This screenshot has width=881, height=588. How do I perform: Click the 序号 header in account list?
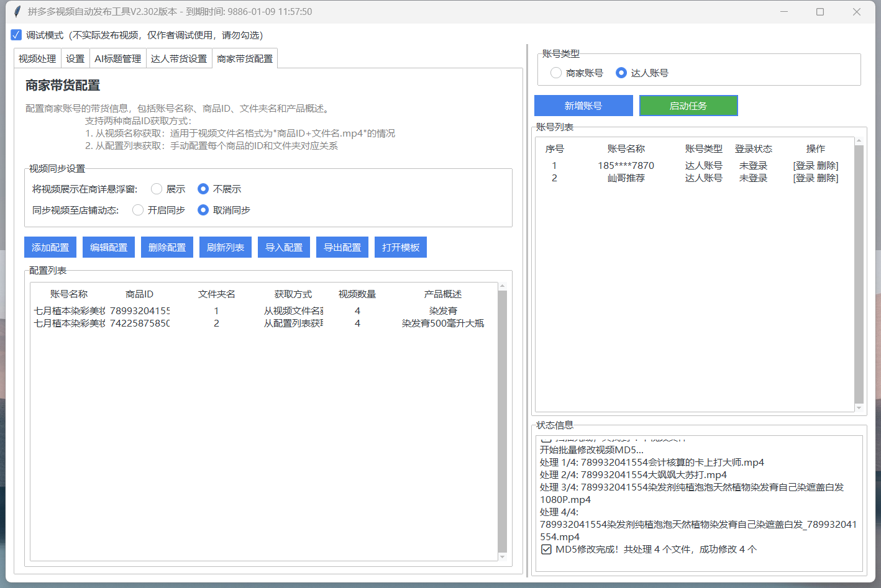point(554,148)
